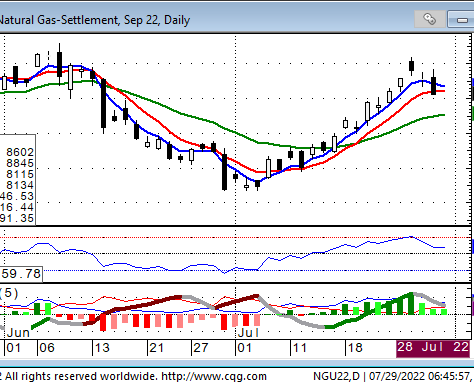The width and height of the screenshot is (474, 384).
Task: Click the 'All rights reserved worldwide' copyright text
Action: tap(80, 377)
